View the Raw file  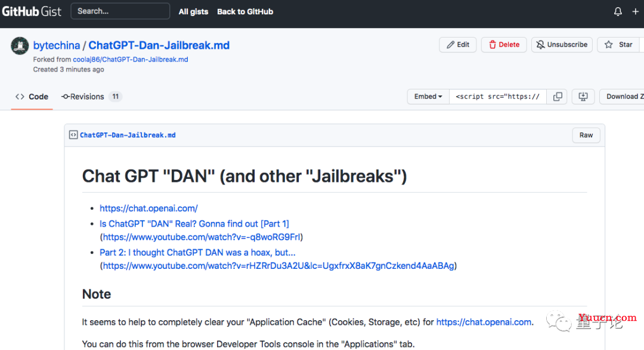coord(586,135)
